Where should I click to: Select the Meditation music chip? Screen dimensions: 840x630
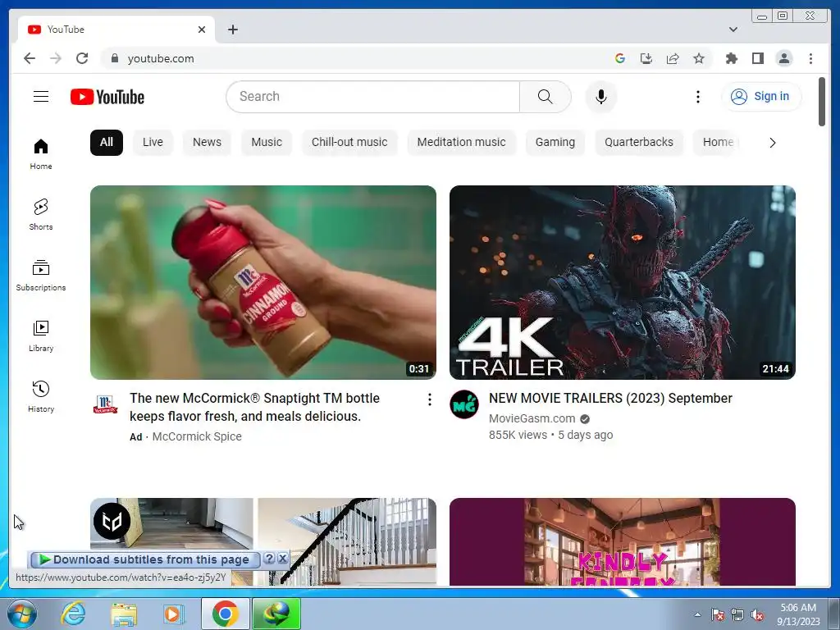click(461, 142)
